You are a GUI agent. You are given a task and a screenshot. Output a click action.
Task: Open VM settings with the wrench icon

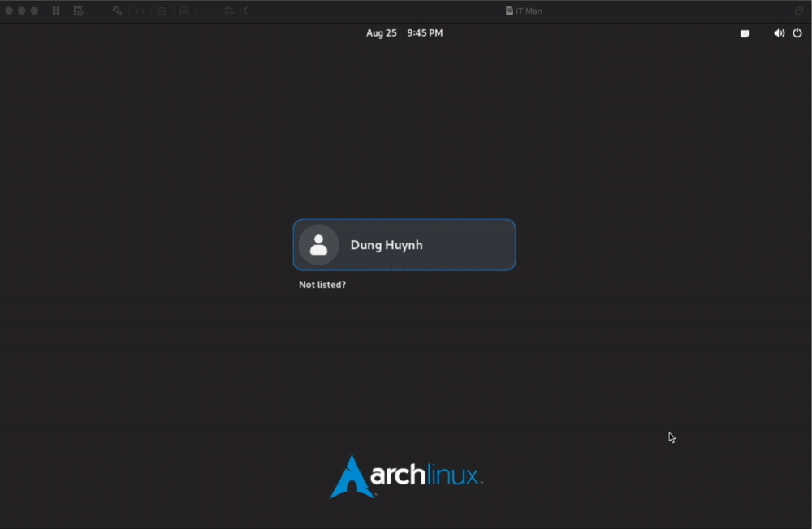click(117, 11)
